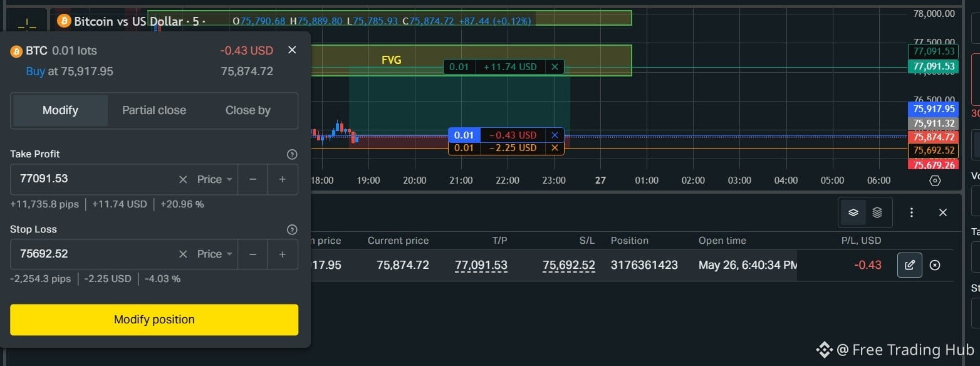
Task: Click -2.25 USD stop loss chart label
Action: point(513,148)
